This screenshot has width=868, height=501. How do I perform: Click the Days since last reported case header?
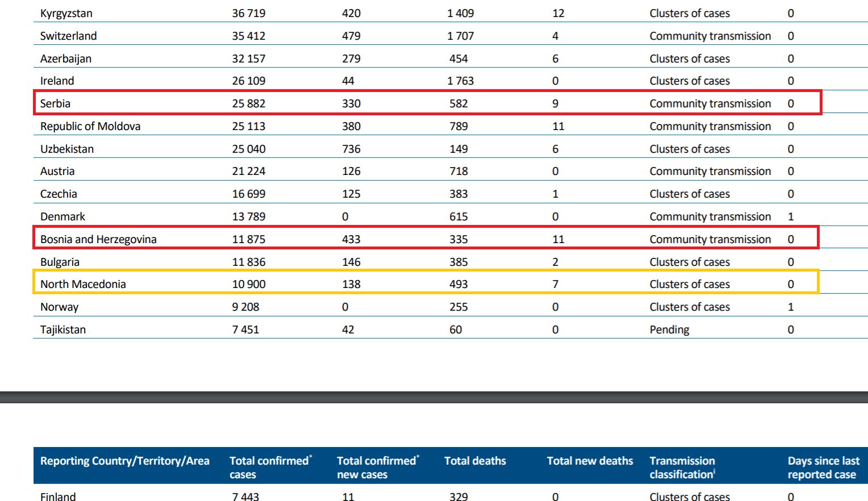(823, 467)
